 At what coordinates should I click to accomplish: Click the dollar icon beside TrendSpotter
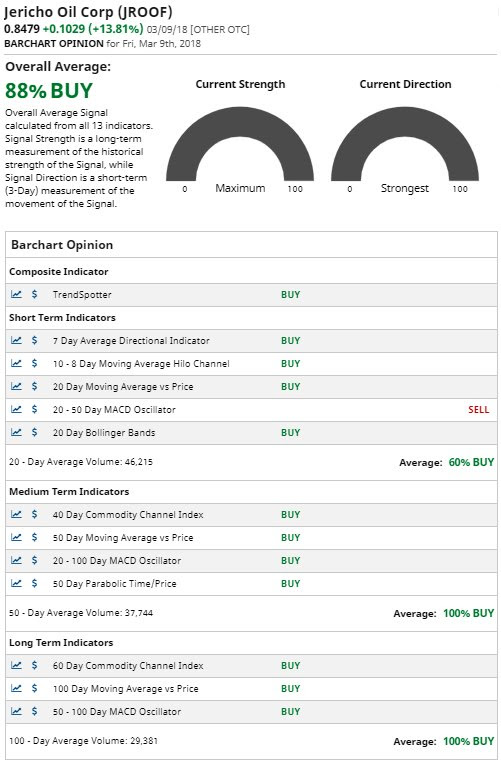coord(34,294)
